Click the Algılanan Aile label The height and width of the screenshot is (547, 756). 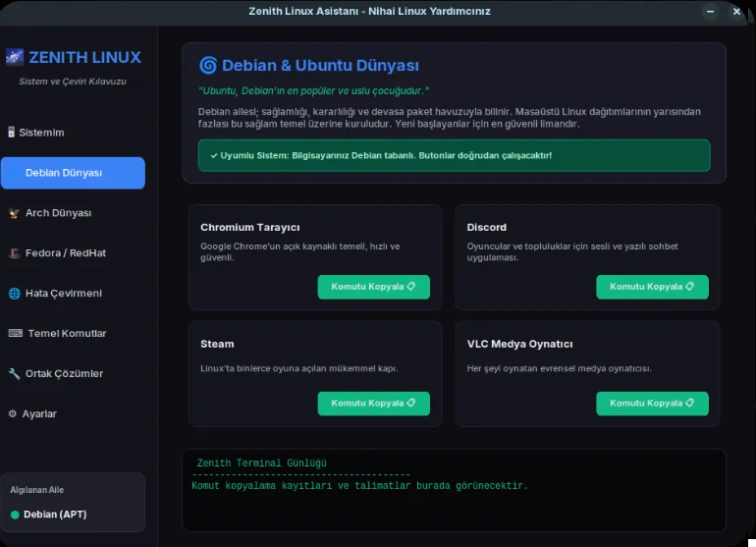(37, 490)
